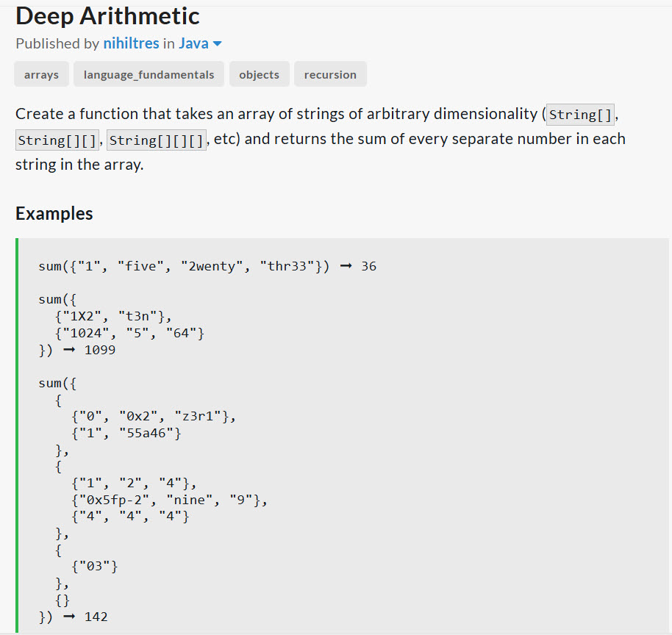The height and width of the screenshot is (635, 672).
Task: Click the empty {} array line
Action: point(62,600)
